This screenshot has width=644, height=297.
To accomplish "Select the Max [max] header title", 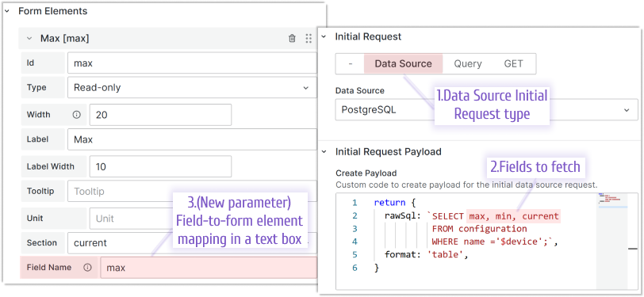I will (x=64, y=39).
